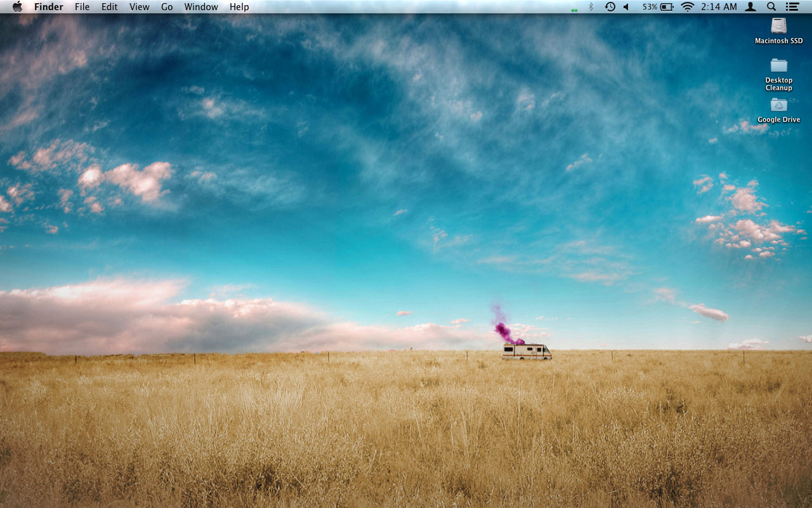812x508 pixels.
Task: Open the Window menu
Action: pyautogui.click(x=201, y=7)
